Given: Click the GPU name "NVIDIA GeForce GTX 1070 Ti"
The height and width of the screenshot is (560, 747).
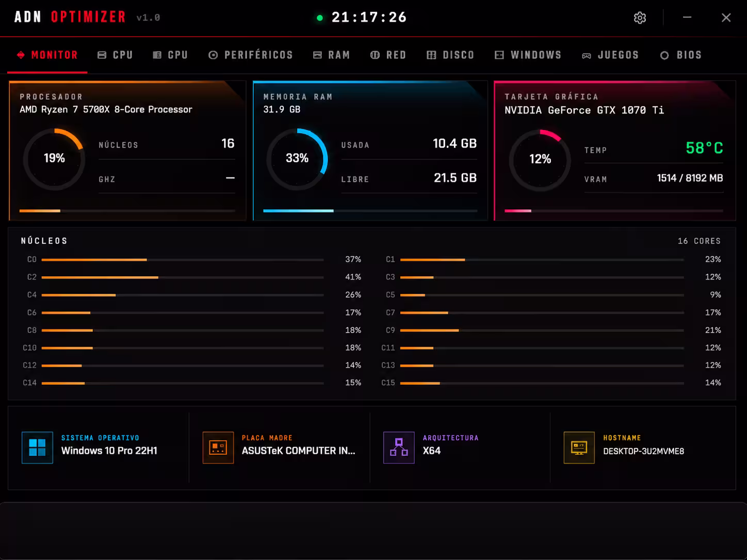Looking at the screenshot, I should click(584, 110).
